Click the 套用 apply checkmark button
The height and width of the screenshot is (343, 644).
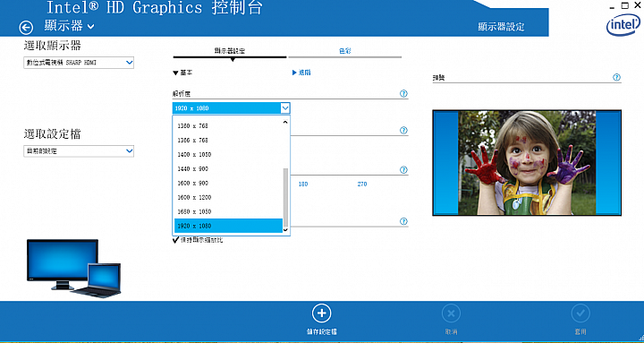580,313
